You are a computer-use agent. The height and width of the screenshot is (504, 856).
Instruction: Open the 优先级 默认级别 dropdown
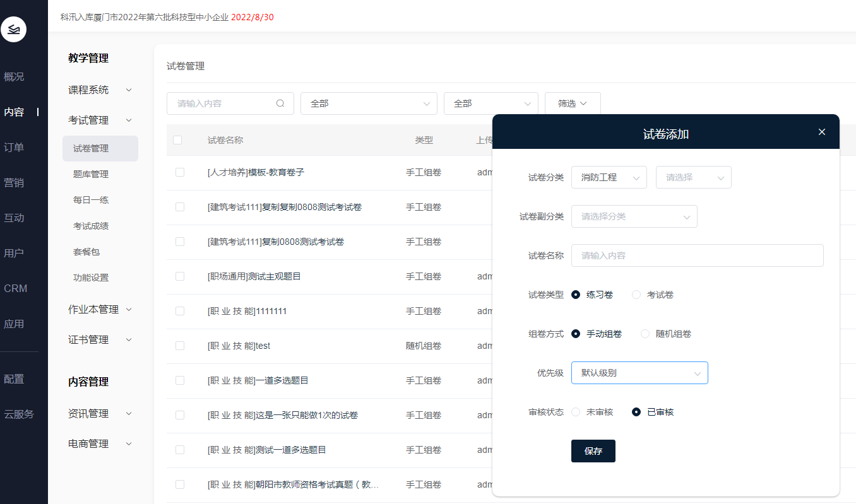tap(639, 373)
